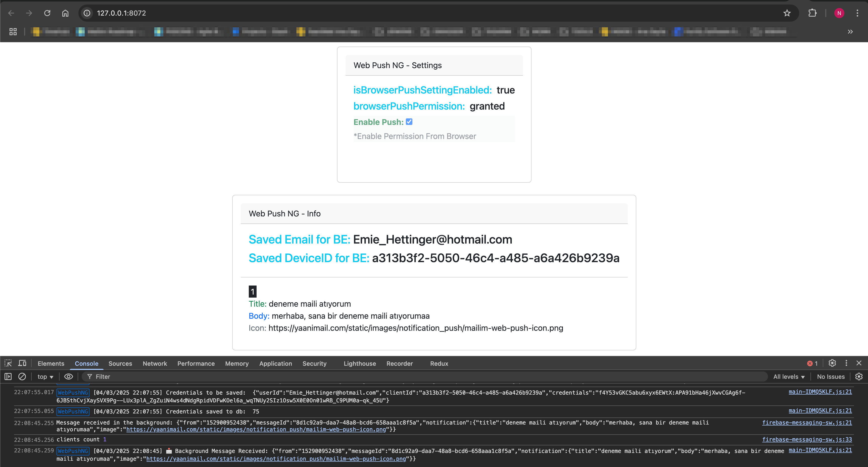View site information icon in address bar
The height and width of the screenshot is (467, 868).
(x=87, y=13)
